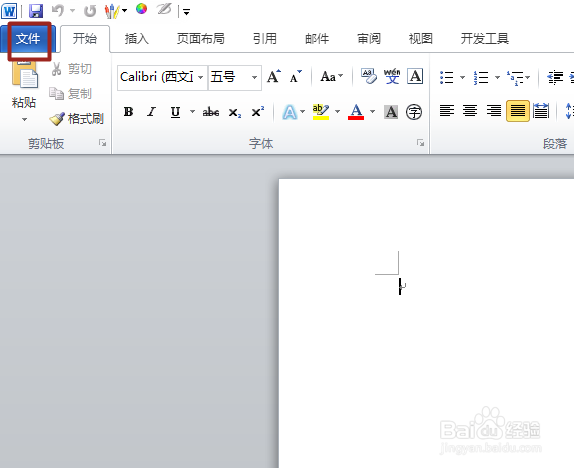The image size is (574, 468).
Task: Open the 邮件 (Mailings) tab
Action: pos(317,38)
